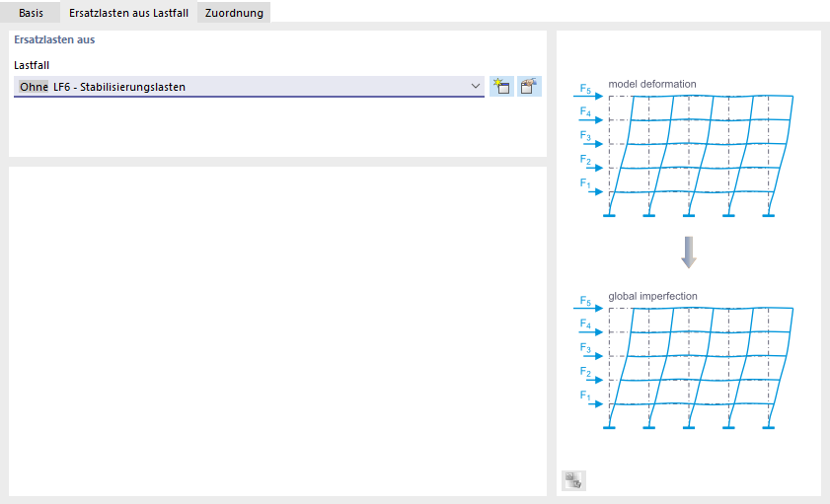Click the gray downward arrow between diagrams
This screenshot has height=504, width=830.
point(689,252)
